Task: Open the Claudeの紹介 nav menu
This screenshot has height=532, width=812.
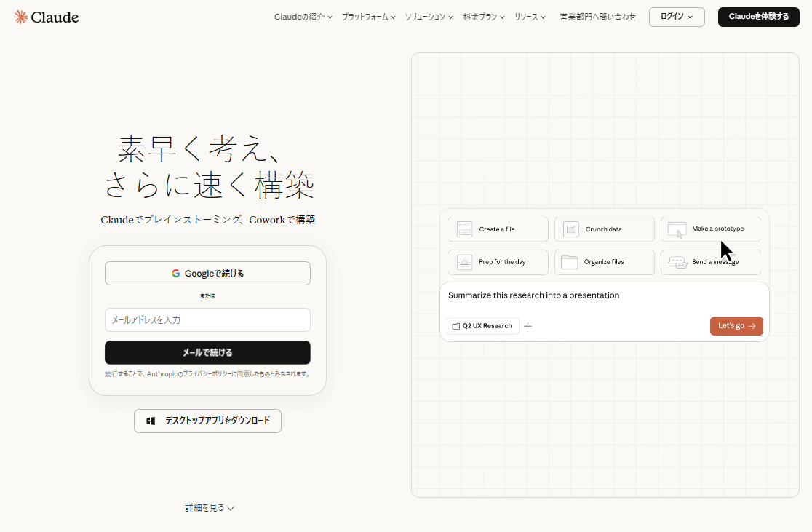Action: [x=303, y=17]
